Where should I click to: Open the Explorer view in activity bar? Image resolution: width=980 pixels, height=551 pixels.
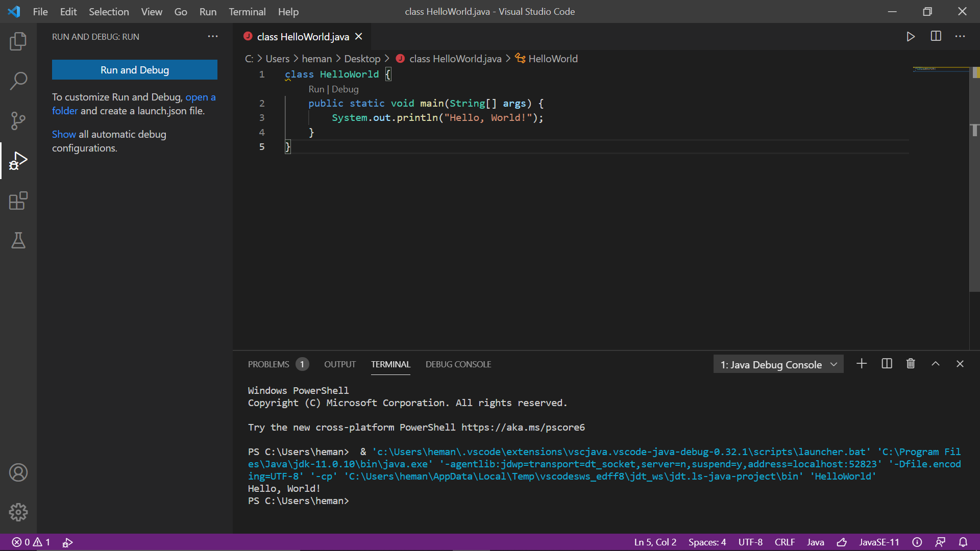(18, 41)
